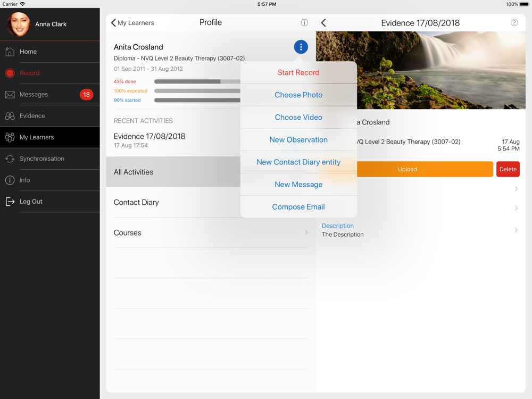532x399 pixels.
Task: Choose New Message in popup
Action: pyautogui.click(x=298, y=185)
